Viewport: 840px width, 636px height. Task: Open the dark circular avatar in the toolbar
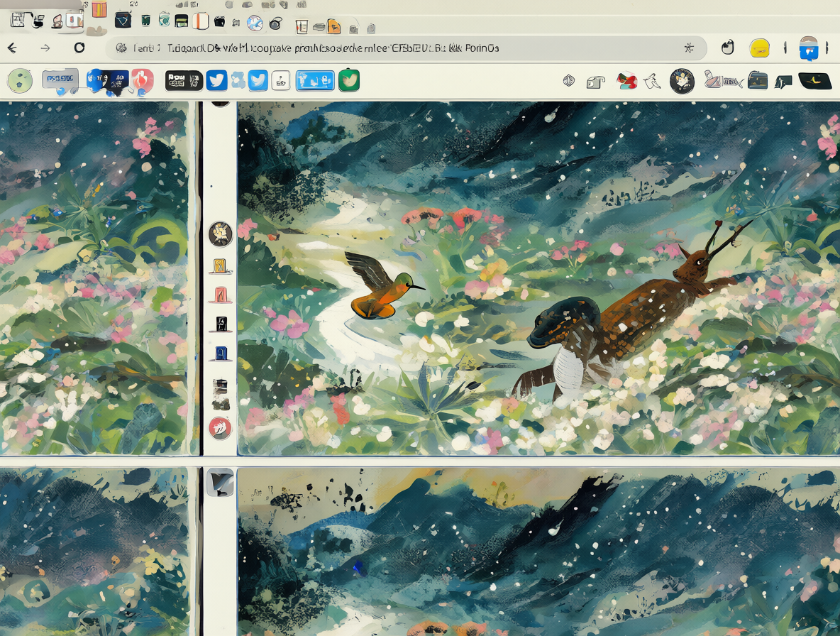(x=682, y=81)
